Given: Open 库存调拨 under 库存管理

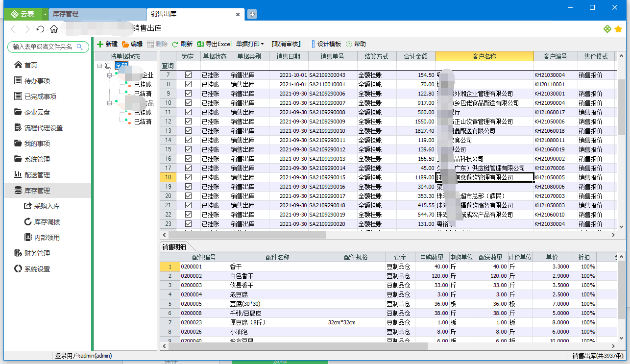Looking at the screenshot, I should [x=48, y=222].
